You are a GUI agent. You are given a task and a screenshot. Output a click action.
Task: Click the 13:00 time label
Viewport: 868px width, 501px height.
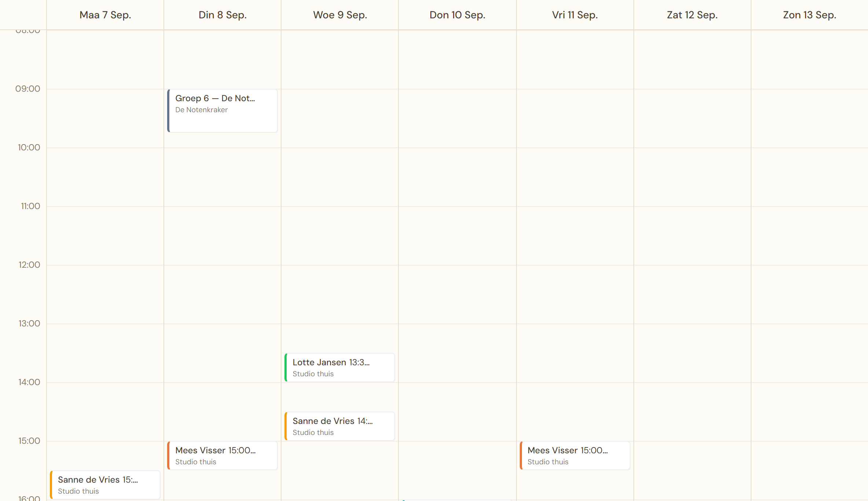(x=29, y=323)
